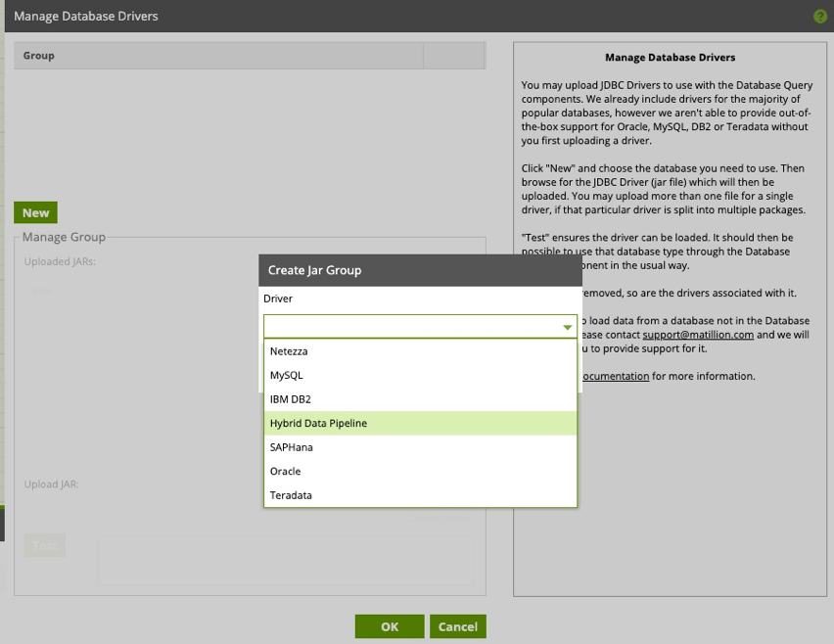
Task: Click the test results output box
Action: point(285,561)
